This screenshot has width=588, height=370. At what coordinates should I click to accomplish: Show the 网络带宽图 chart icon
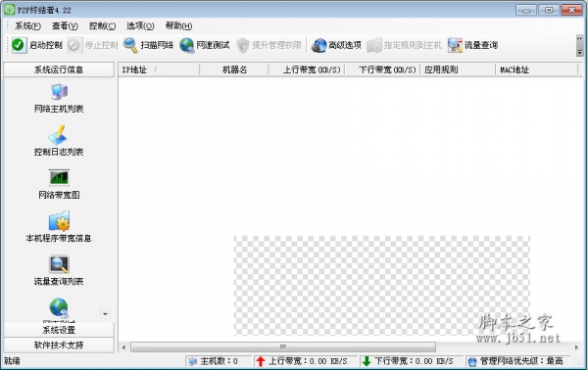[x=59, y=178]
